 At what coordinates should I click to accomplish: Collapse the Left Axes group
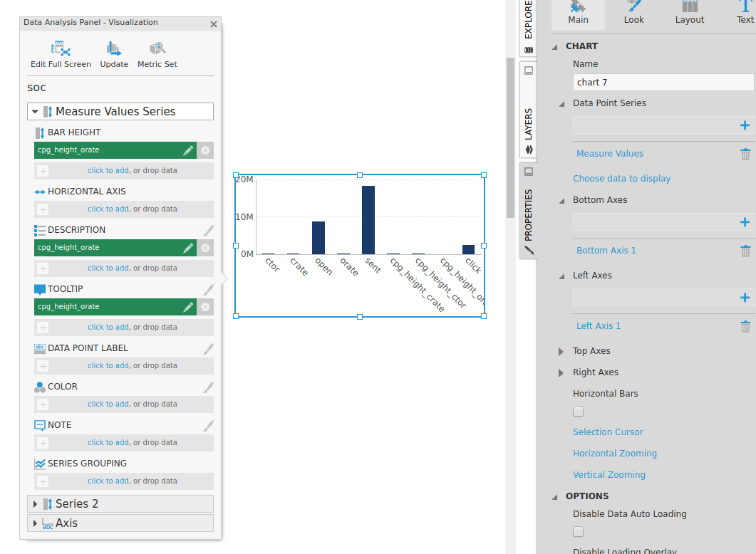click(561, 276)
